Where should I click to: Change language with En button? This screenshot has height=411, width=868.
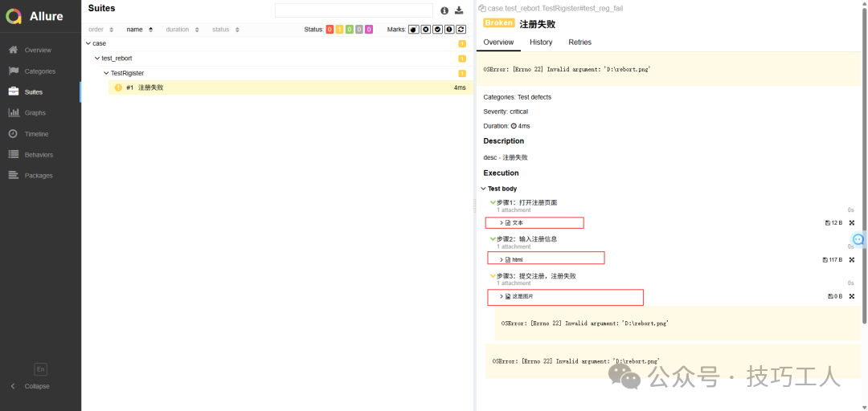(x=40, y=369)
